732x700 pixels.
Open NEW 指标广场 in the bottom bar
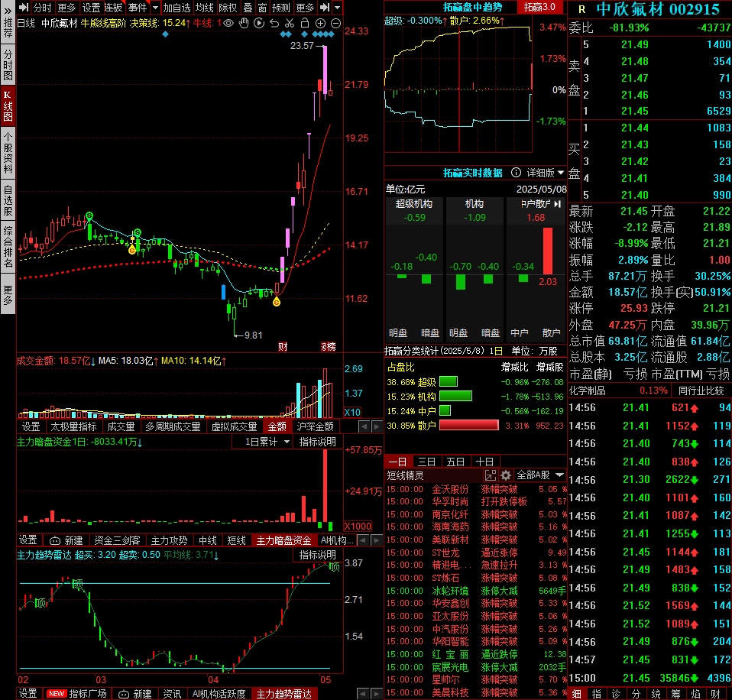click(77, 693)
